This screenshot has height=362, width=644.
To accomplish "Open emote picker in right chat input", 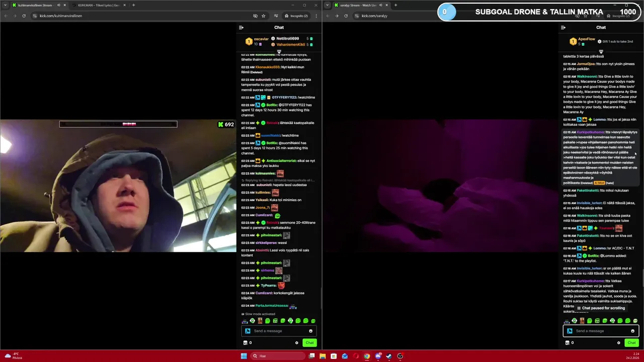I will [x=632, y=331].
